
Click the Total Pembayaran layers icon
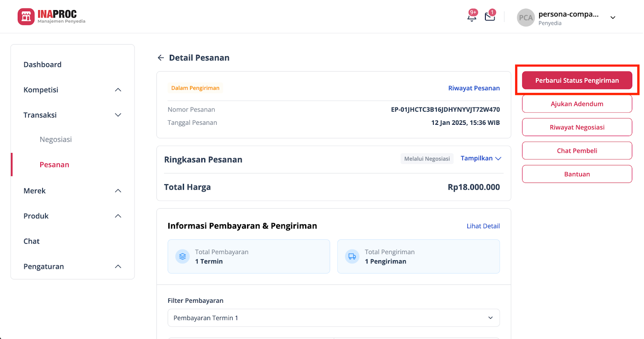182,256
